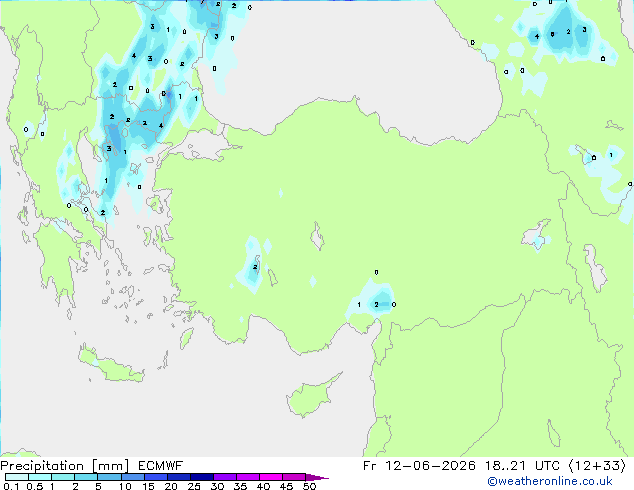Click the 40–45 mm magenta legend swatch
The height and width of the screenshot is (490, 634).
point(271,477)
